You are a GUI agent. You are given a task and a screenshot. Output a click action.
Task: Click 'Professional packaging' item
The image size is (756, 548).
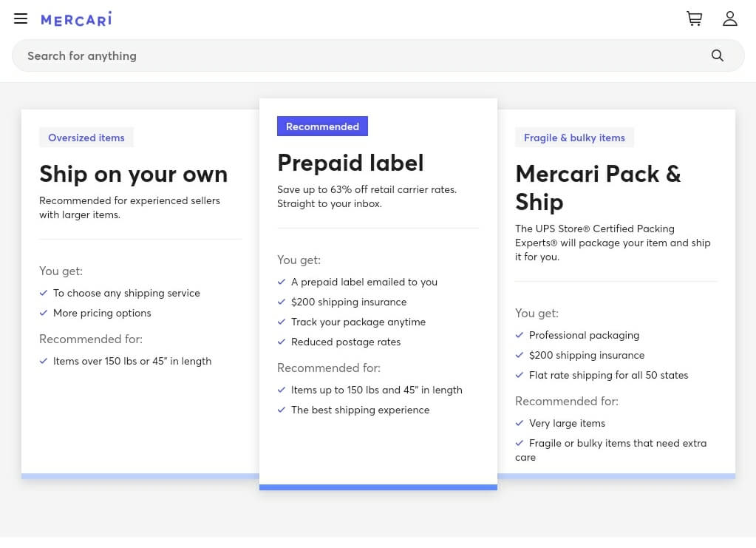(x=584, y=335)
